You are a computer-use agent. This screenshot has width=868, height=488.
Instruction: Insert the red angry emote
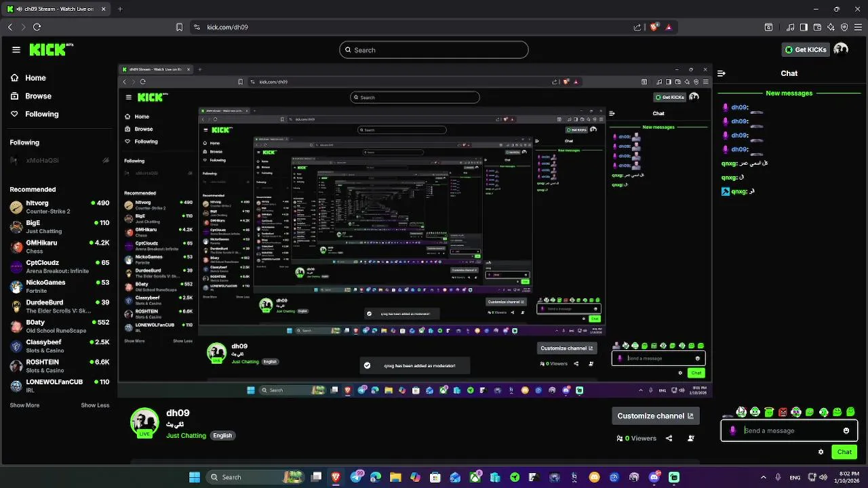[783, 412]
